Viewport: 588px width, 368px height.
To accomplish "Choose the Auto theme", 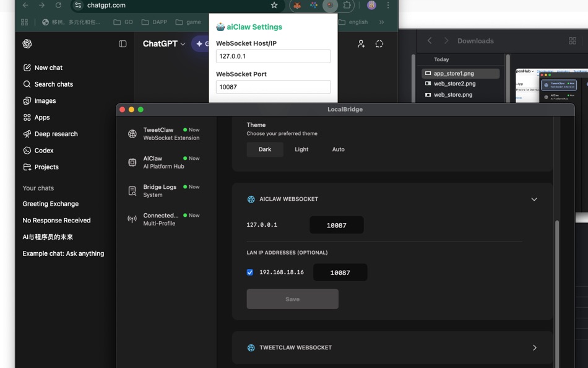I will (x=338, y=149).
